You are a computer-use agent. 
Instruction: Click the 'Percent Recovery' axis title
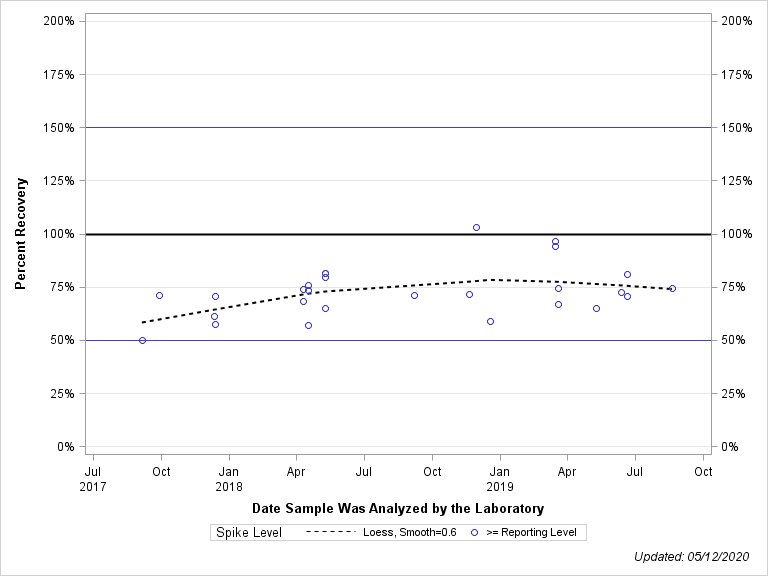[20, 234]
